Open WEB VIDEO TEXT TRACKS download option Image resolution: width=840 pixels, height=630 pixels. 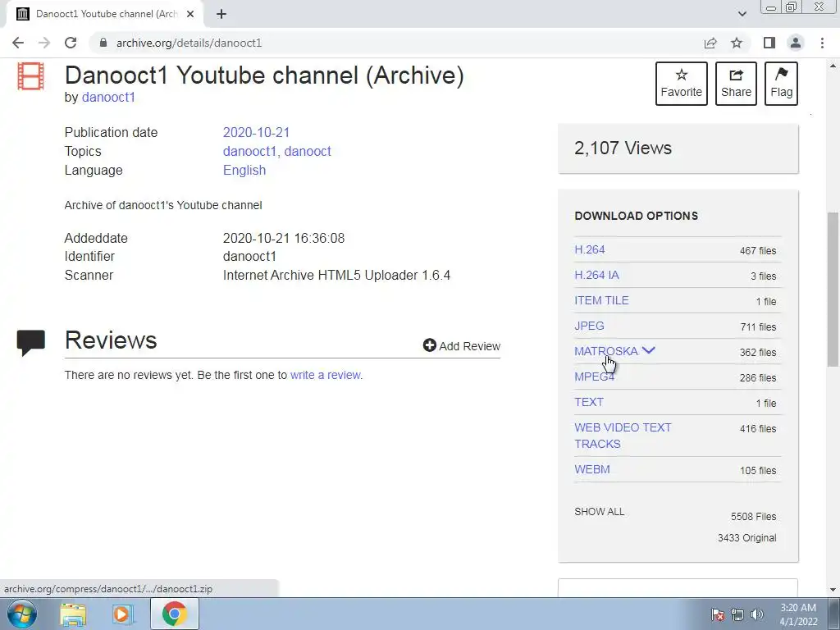click(623, 436)
